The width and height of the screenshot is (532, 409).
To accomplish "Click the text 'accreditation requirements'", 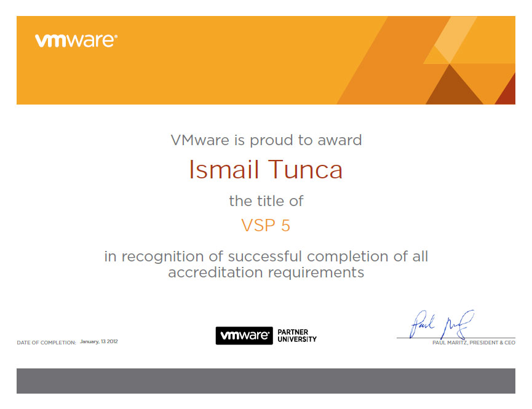I will tap(266, 272).
